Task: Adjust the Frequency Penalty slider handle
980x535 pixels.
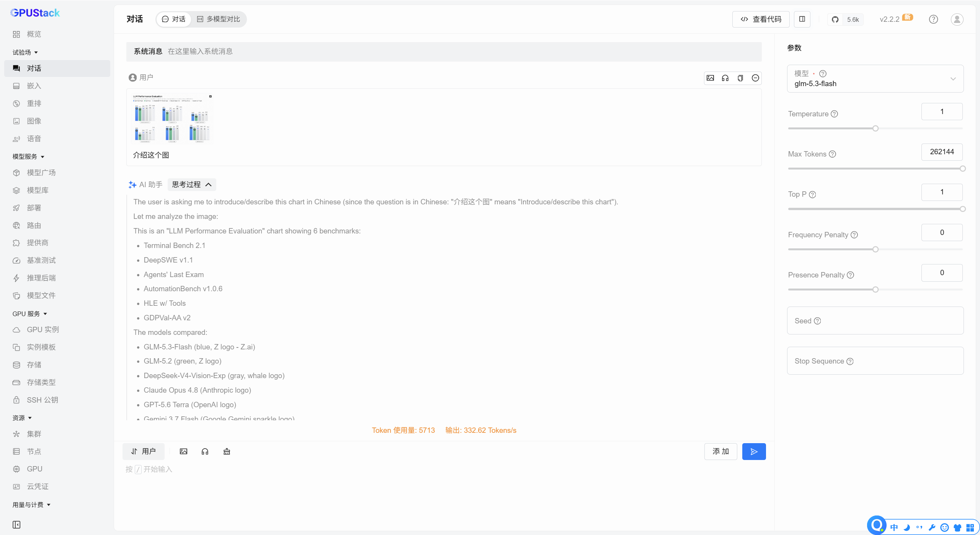Action: (875, 250)
